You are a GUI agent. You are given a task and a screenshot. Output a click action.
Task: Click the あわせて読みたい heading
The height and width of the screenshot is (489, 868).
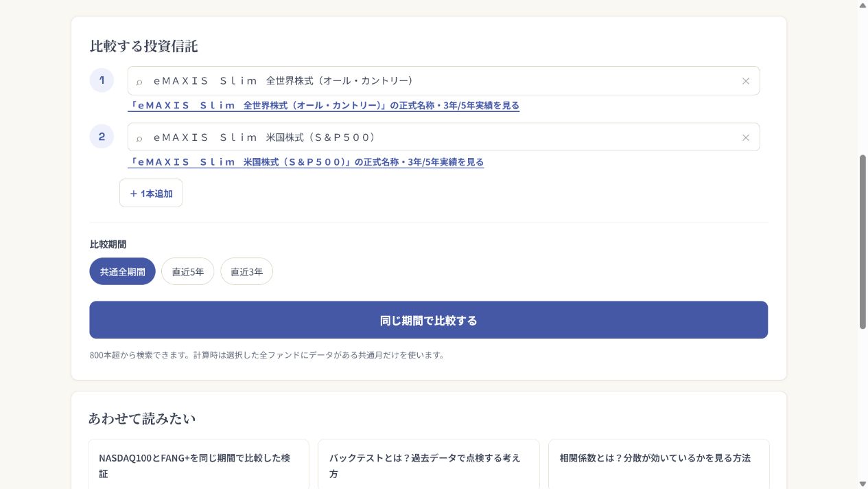[x=141, y=418]
